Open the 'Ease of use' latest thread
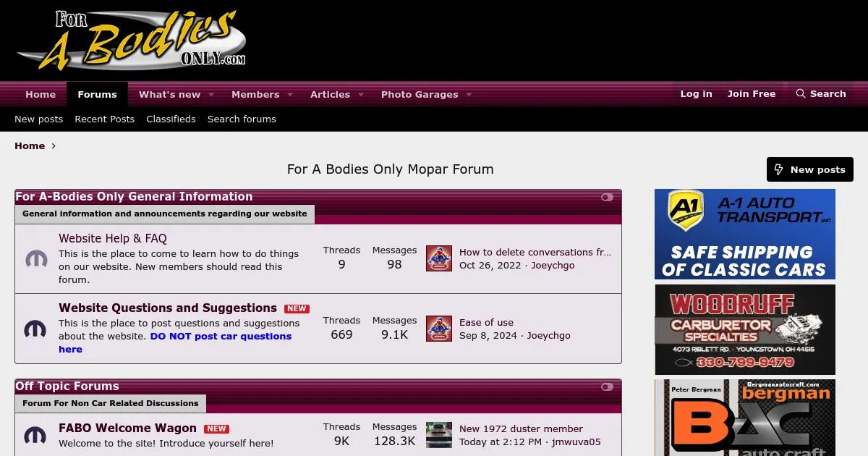 click(486, 322)
